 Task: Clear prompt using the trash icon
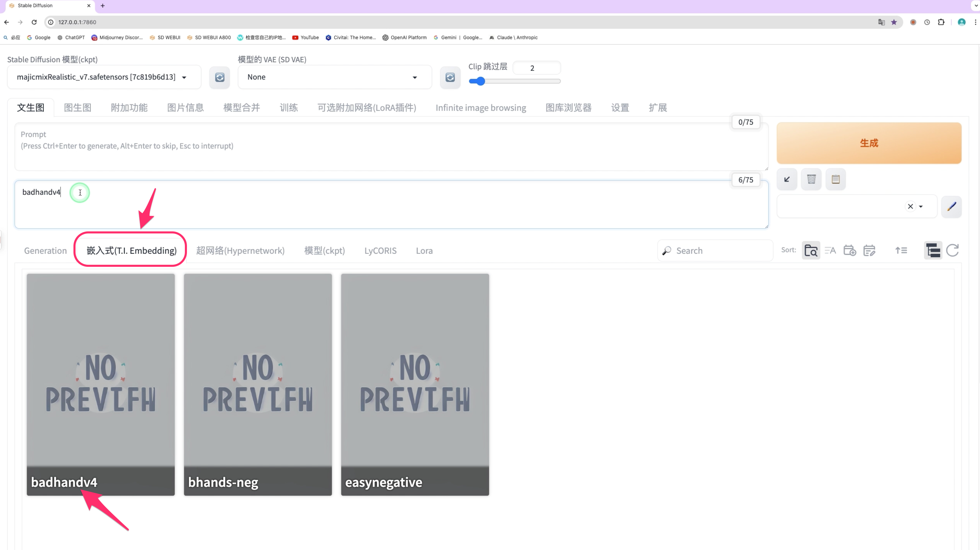[x=811, y=179]
